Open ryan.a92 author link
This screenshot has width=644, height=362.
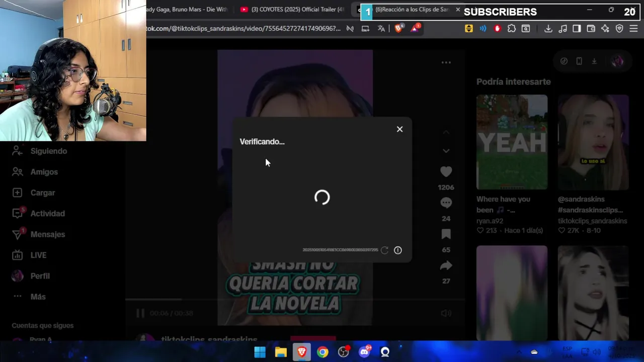point(490,221)
